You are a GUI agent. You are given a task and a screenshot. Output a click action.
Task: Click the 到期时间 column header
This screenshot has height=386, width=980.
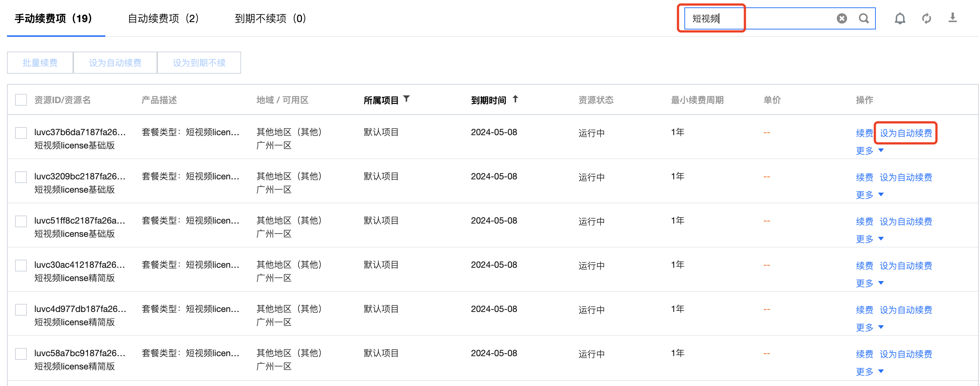489,100
